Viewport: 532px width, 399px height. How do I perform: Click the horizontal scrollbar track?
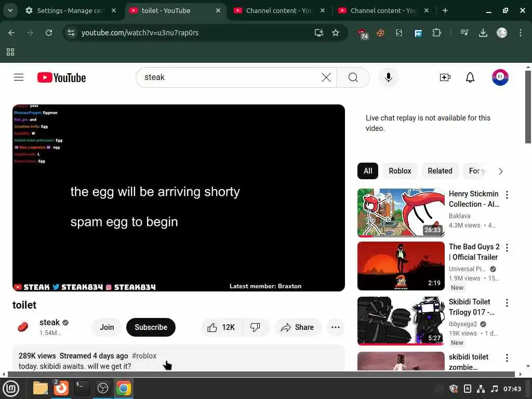(x=261, y=374)
